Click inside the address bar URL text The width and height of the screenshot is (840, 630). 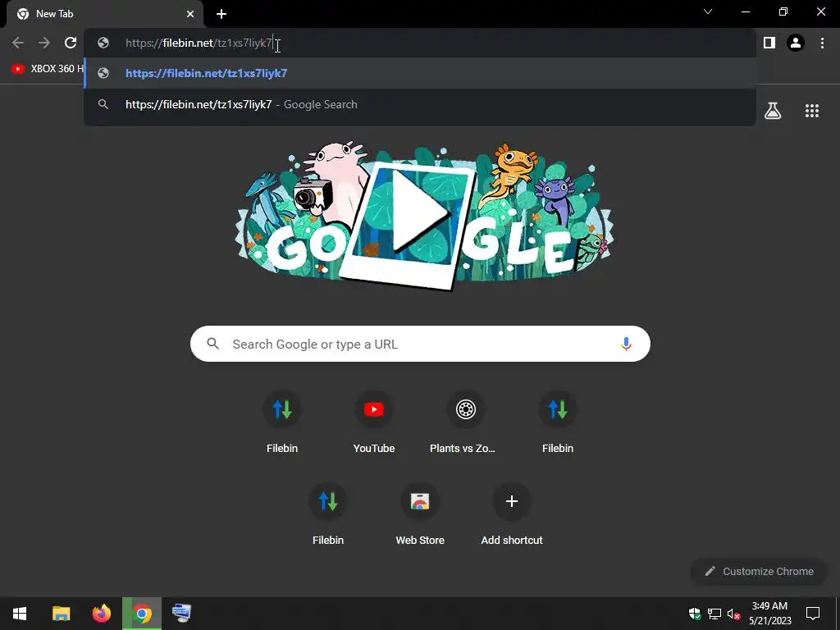point(199,43)
